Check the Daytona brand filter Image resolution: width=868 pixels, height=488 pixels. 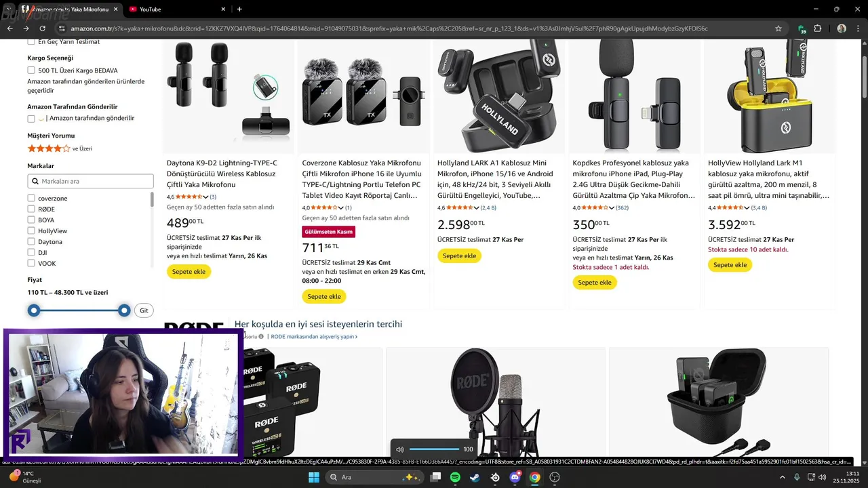[x=31, y=241]
